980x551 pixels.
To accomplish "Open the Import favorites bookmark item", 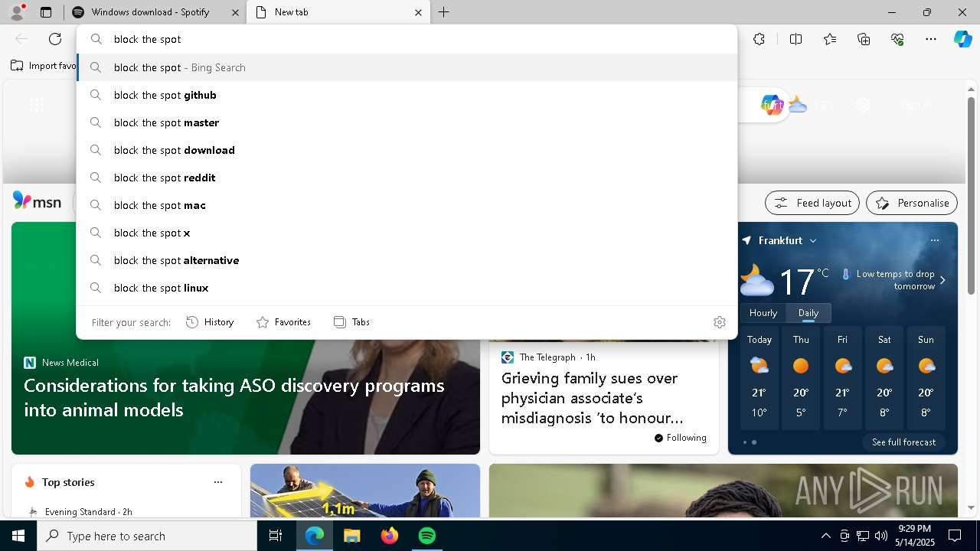I will tap(44, 66).
